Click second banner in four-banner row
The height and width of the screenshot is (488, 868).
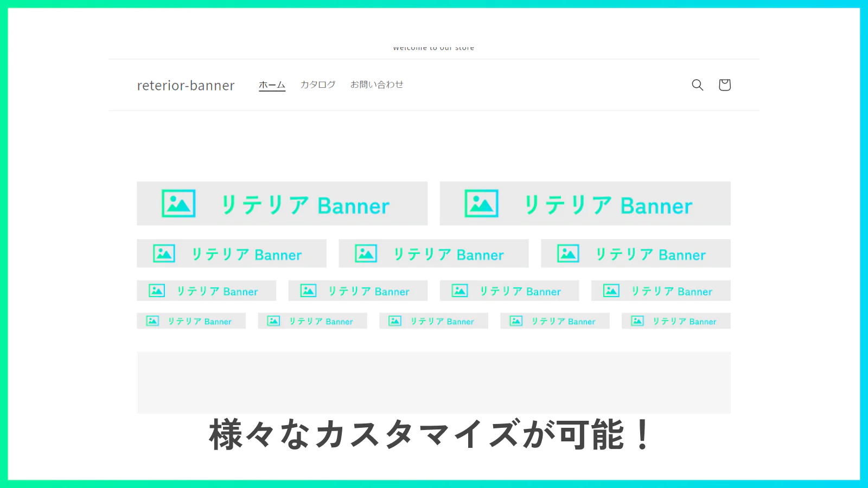click(x=358, y=291)
